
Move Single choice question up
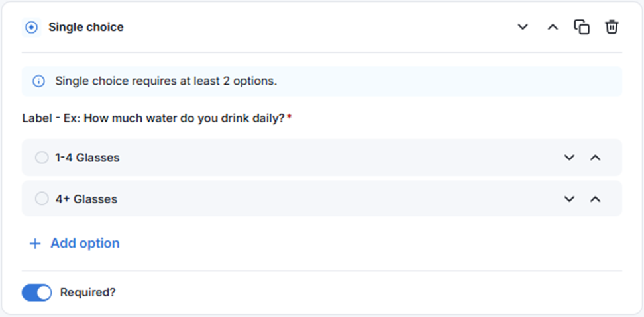(553, 27)
